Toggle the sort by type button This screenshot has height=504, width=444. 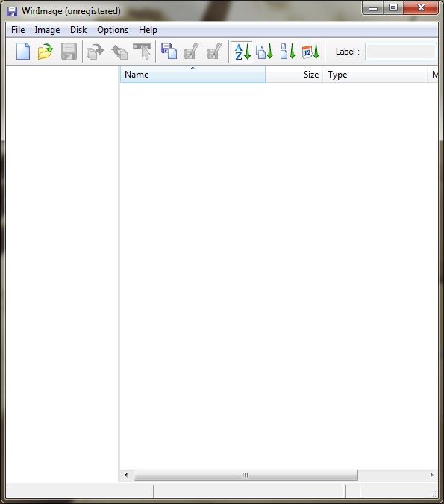pyautogui.click(x=264, y=52)
